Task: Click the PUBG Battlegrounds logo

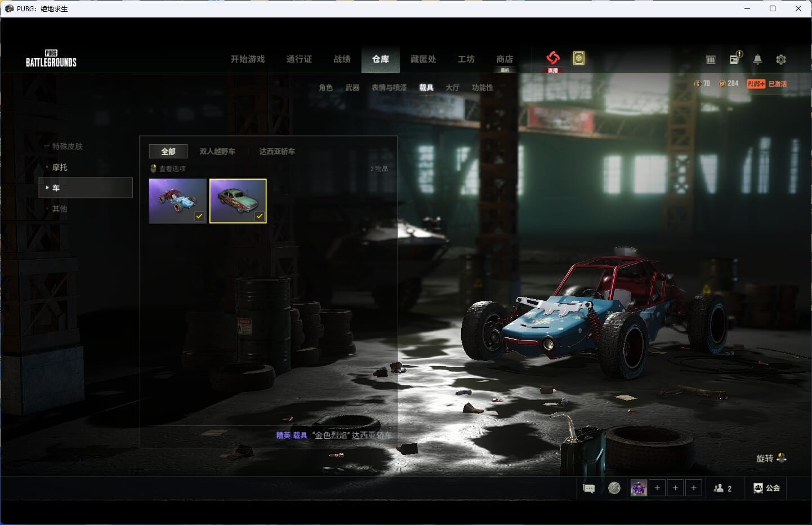Action: tap(51, 59)
